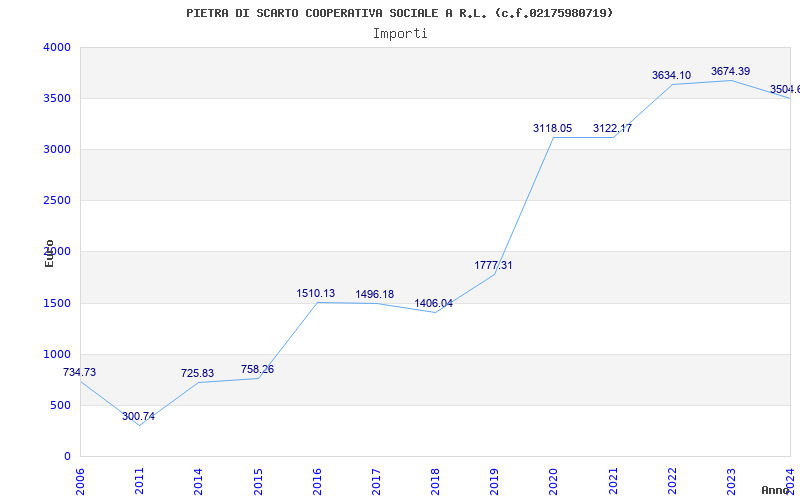Select the 300.74 data label
The width and height of the screenshot is (800, 500).
coord(138,416)
